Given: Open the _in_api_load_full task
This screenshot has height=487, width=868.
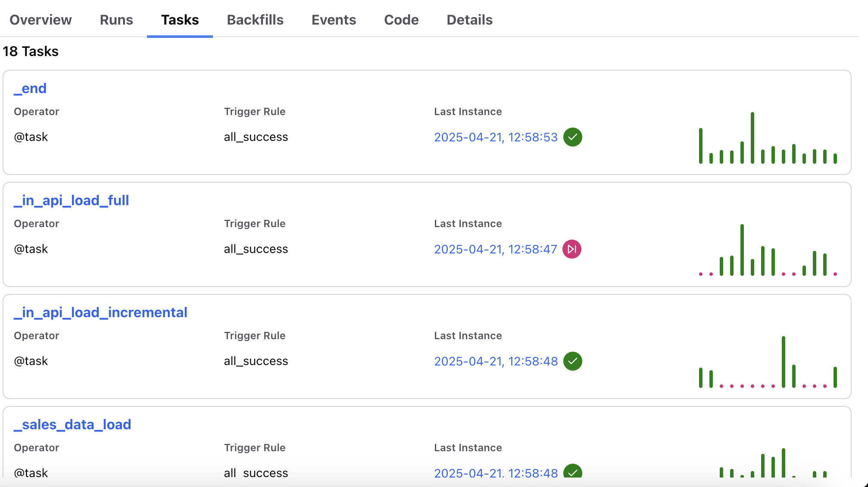Looking at the screenshot, I should click(x=71, y=200).
